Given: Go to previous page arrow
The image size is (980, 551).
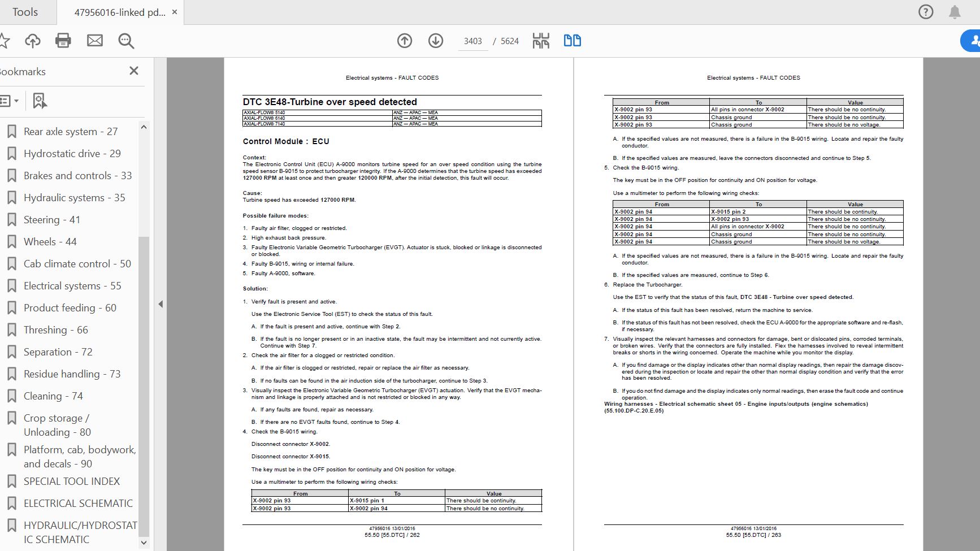Looking at the screenshot, I should pos(405,41).
